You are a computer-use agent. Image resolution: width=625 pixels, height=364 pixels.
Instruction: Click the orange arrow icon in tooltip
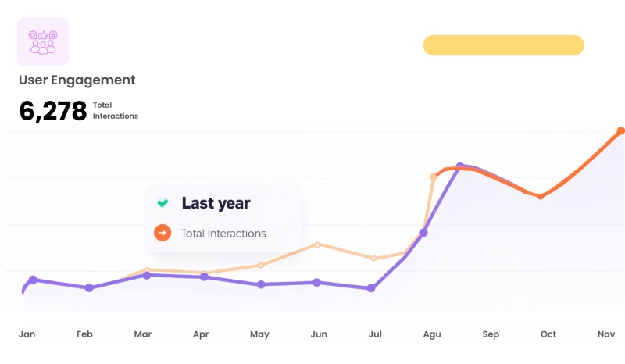[x=162, y=233]
